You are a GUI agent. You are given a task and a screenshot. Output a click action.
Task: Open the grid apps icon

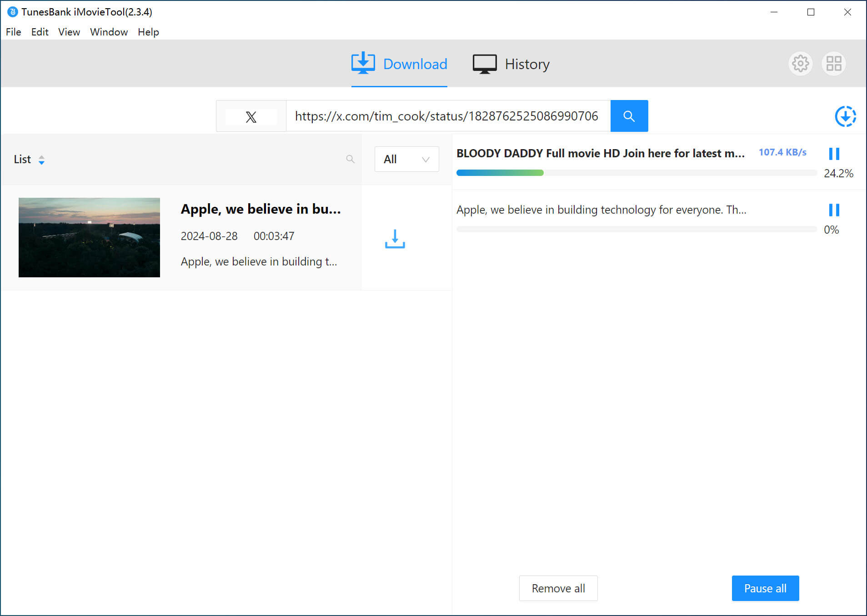pyautogui.click(x=833, y=64)
